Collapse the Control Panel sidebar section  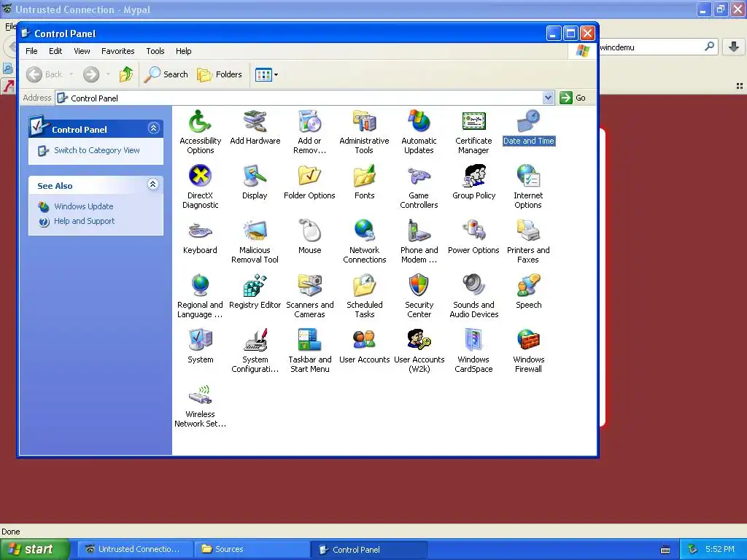point(153,128)
